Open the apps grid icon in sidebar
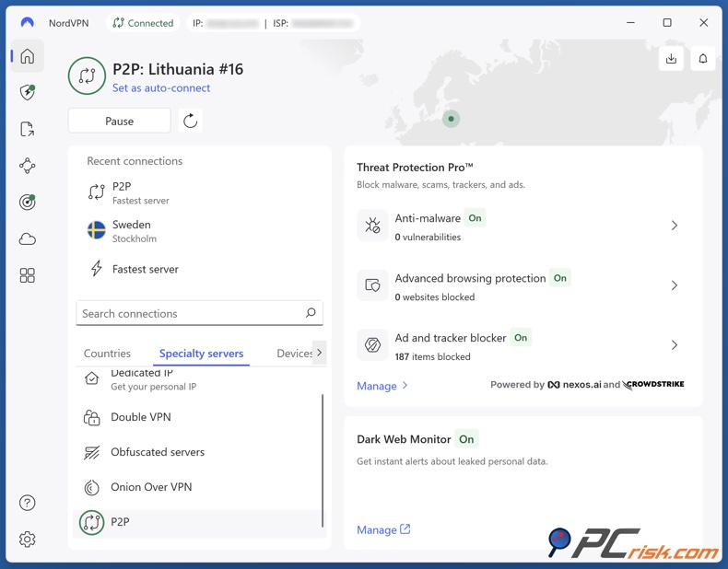The height and width of the screenshot is (569, 728). coord(28,275)
